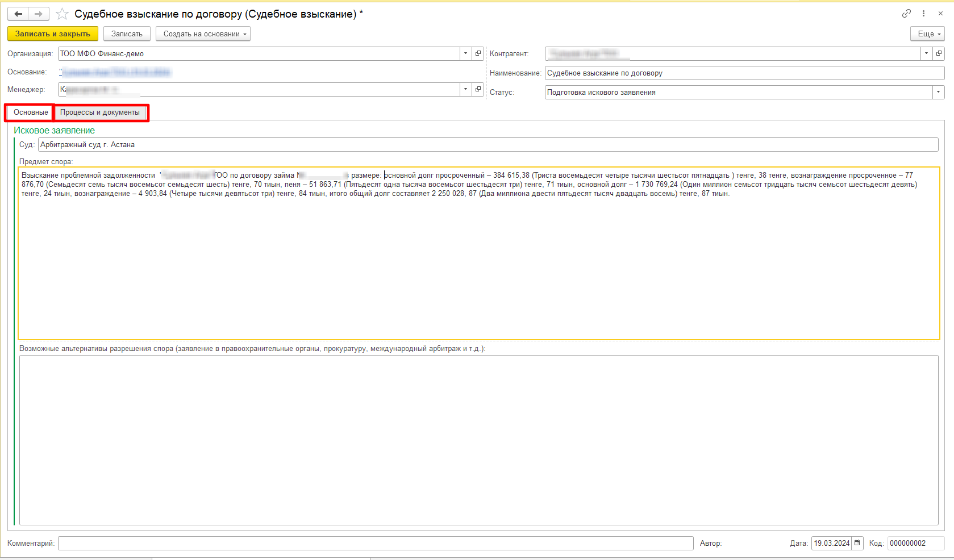Go forward with the right arrow button

click(39, 14)
